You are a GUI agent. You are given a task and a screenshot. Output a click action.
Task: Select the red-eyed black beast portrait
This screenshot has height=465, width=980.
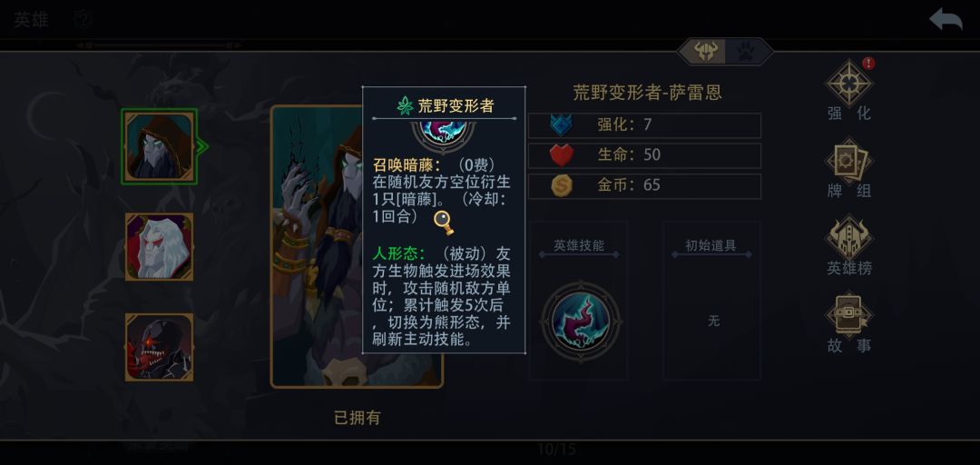[160, 347]
